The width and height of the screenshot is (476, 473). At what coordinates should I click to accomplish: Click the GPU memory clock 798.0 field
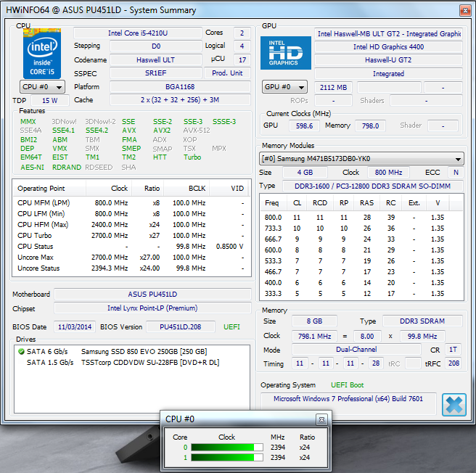(370, 126)
